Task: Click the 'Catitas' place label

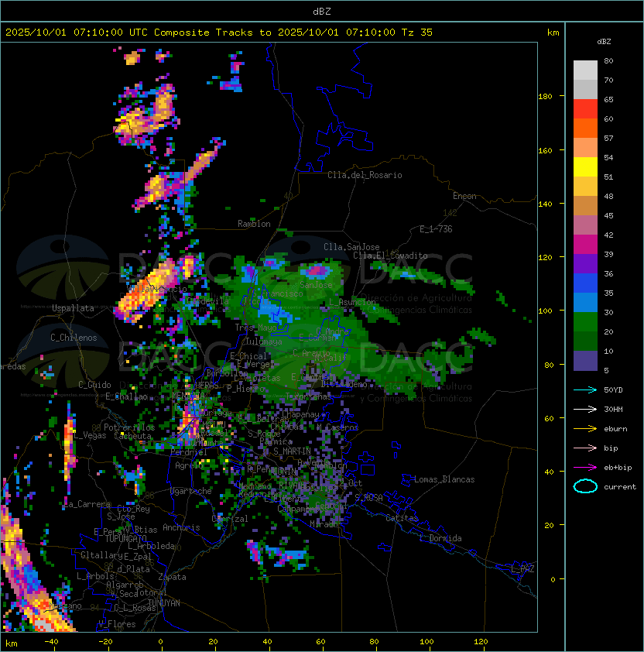Action: (402, 518)
